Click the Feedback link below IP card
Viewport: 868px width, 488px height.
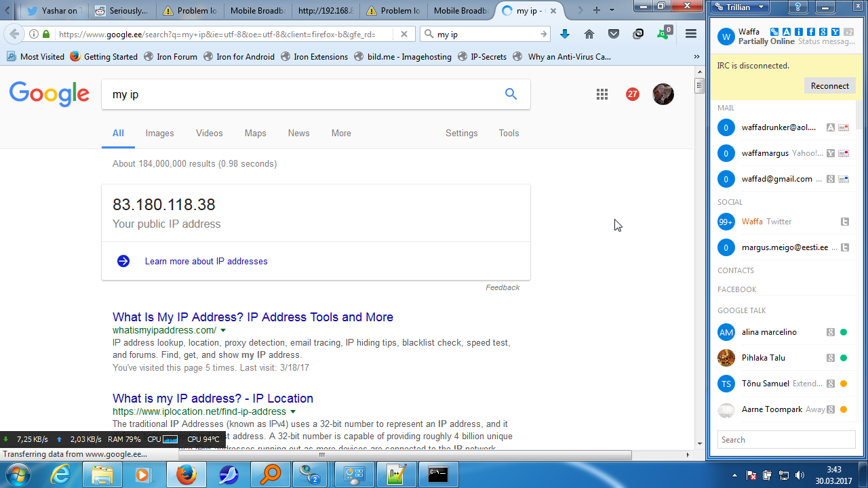click(502, 288)
